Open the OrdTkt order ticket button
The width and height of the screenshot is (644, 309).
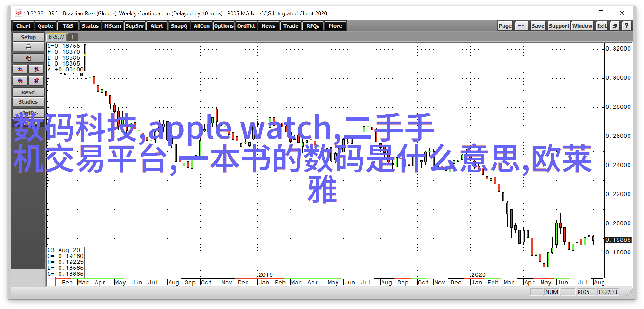(246, 26)
